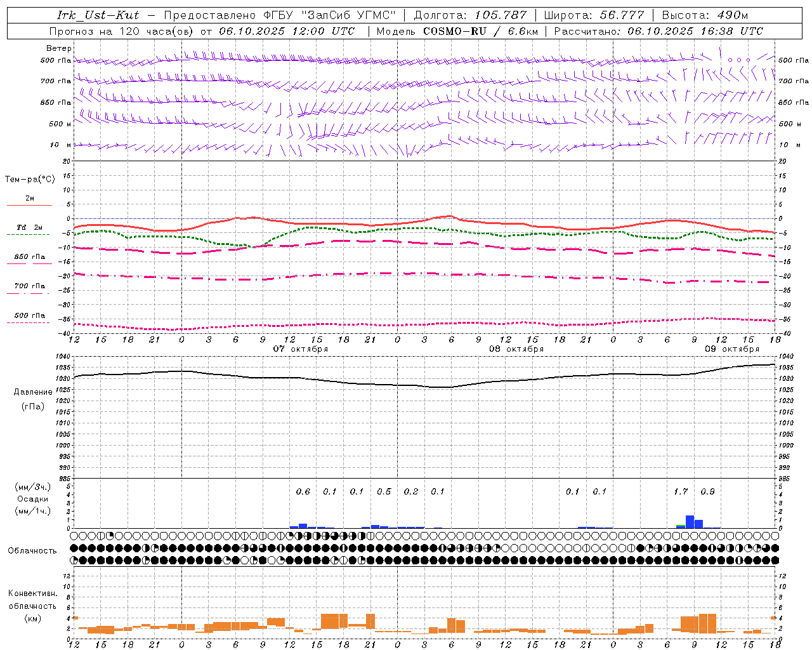The height and width of the screenshot is (650, 812).
Task: Click the (мм/3ч.) unit label
Action: coord(32,487)
